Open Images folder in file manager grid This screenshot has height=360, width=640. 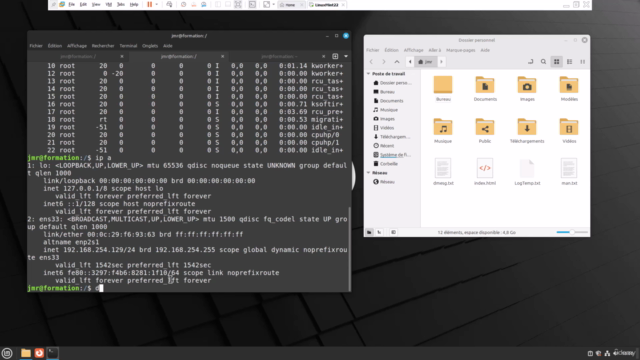tap(527, 89)
